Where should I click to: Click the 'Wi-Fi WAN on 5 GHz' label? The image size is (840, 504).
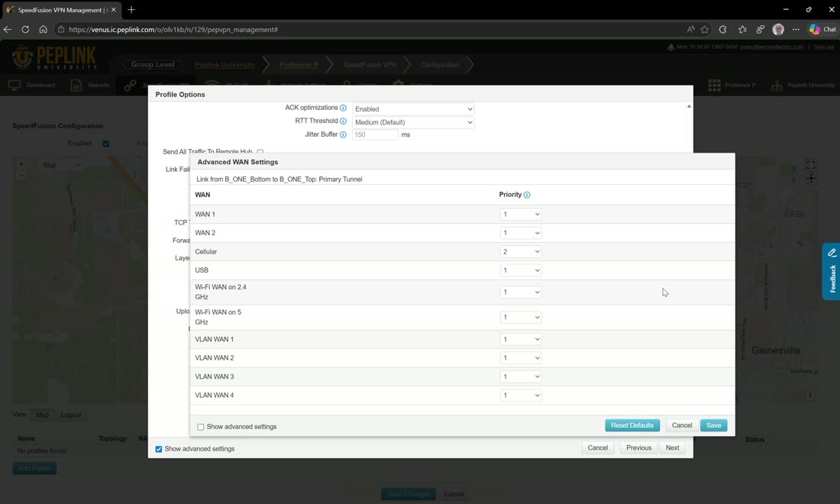[x=218, y=317]
